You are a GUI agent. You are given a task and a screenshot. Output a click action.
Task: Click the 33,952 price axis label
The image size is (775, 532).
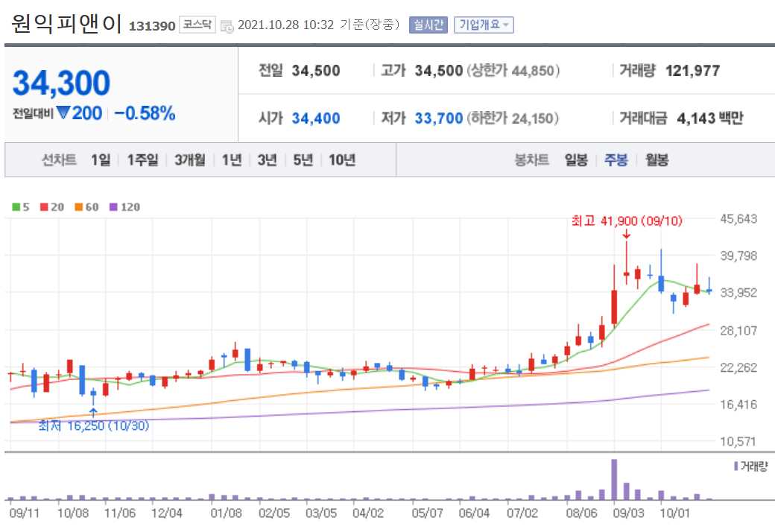739,293
